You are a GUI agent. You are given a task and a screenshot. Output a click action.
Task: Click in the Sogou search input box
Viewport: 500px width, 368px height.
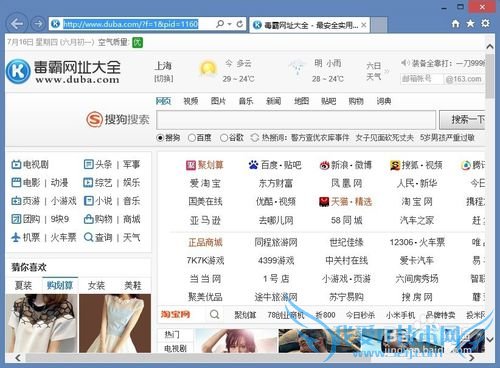tap(296, 120)
